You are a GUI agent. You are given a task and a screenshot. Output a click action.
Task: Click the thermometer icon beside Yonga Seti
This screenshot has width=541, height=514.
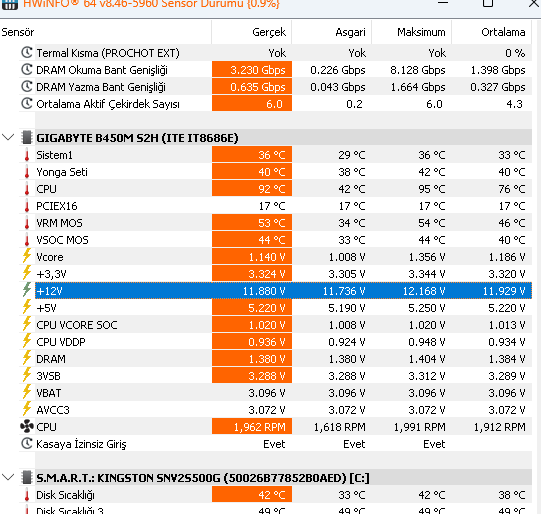point(27,172)
